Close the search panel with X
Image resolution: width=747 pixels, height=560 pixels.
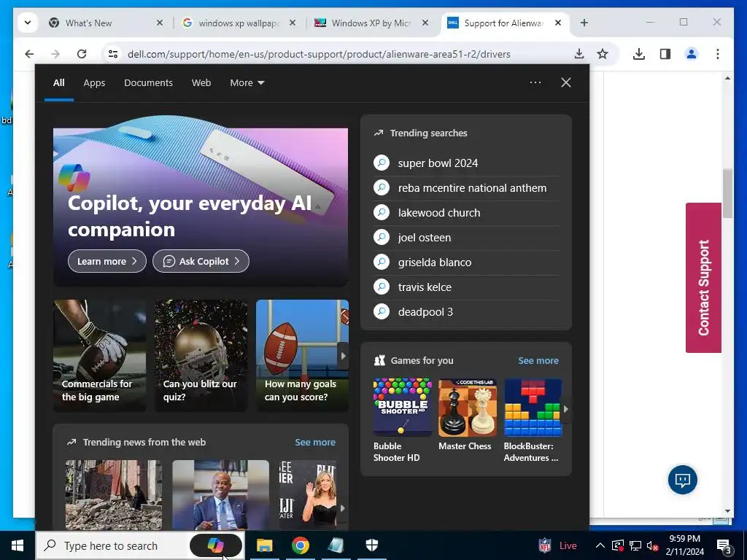[566, 82]
